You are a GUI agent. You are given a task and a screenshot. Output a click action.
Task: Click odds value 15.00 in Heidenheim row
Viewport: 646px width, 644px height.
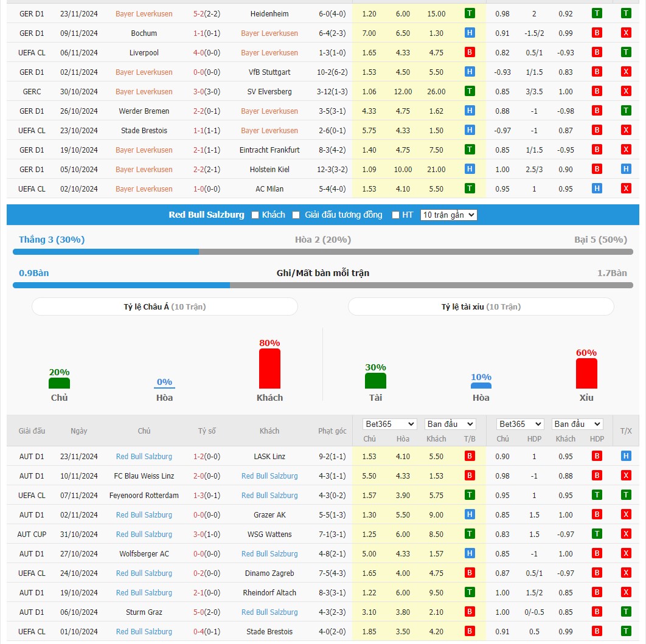(436, 13)
